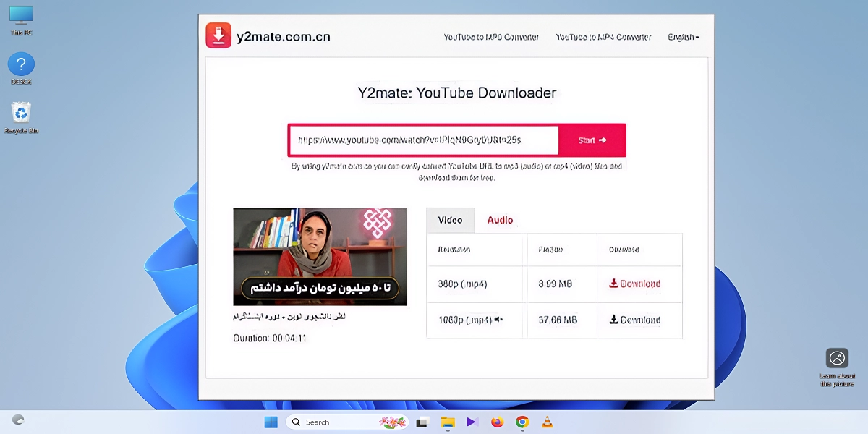Click the YouTube URL input field
This screenshot has height=434, width=868.
click(425, 140)
